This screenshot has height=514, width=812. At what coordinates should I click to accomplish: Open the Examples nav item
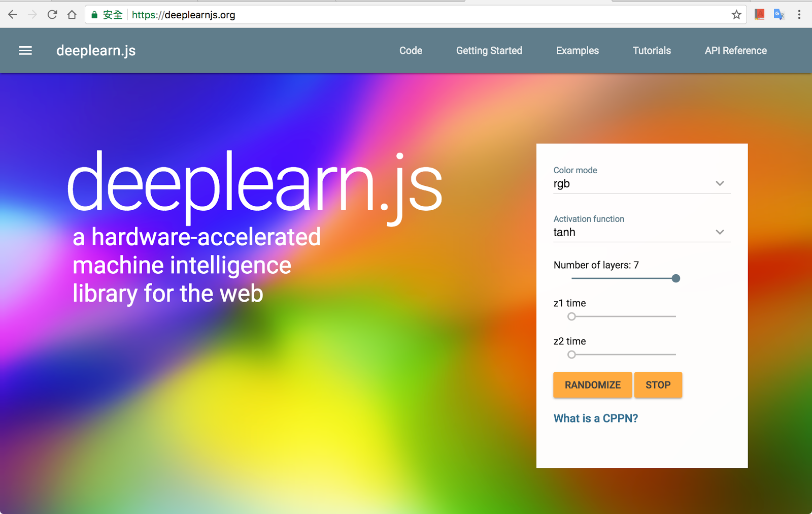point(578,51)
